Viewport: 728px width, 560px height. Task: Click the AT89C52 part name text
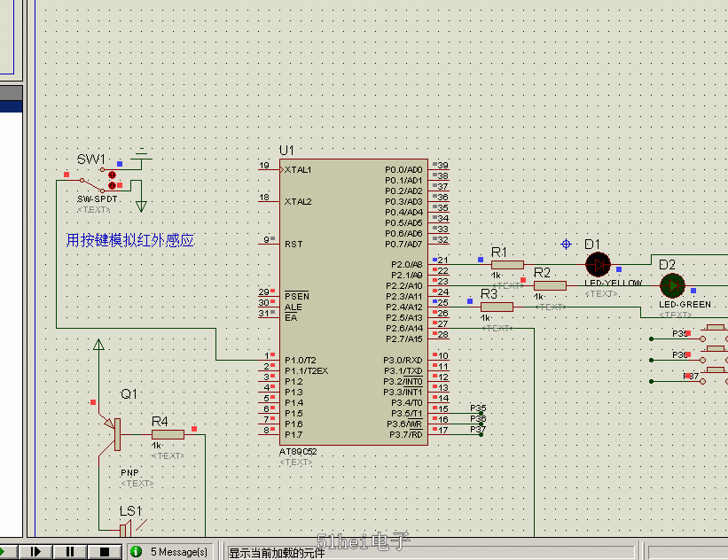click(298, 451)
